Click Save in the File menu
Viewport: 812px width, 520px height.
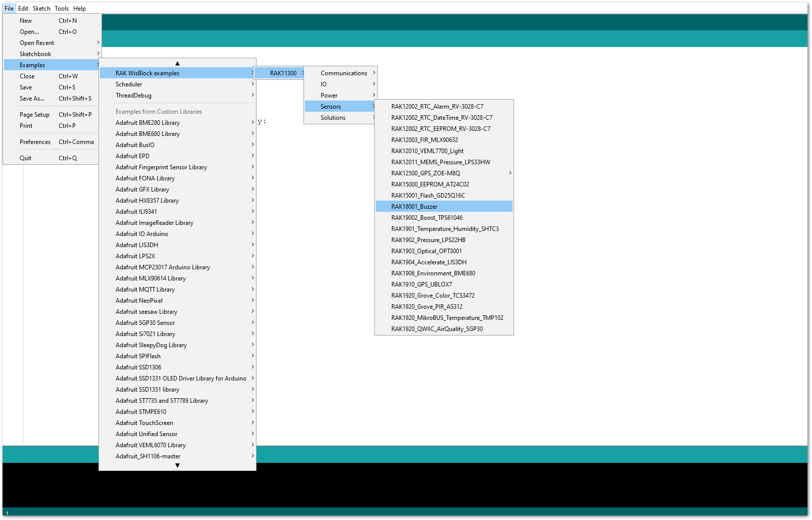[52, 87]
